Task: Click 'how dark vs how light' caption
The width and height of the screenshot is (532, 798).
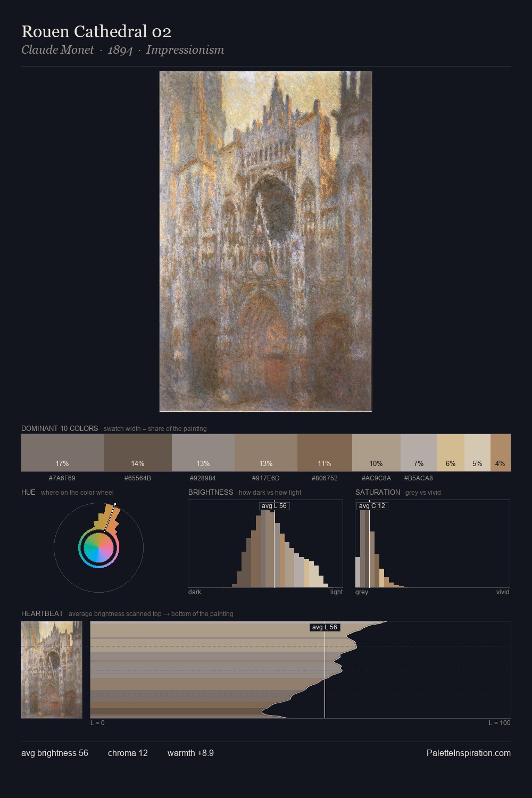Action: [270, 493]
